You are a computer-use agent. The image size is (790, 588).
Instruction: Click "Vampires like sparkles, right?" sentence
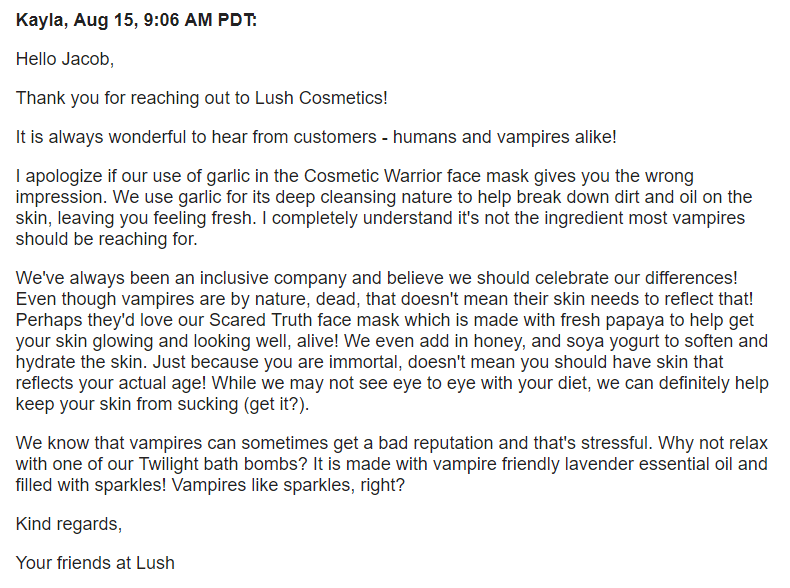288,485
